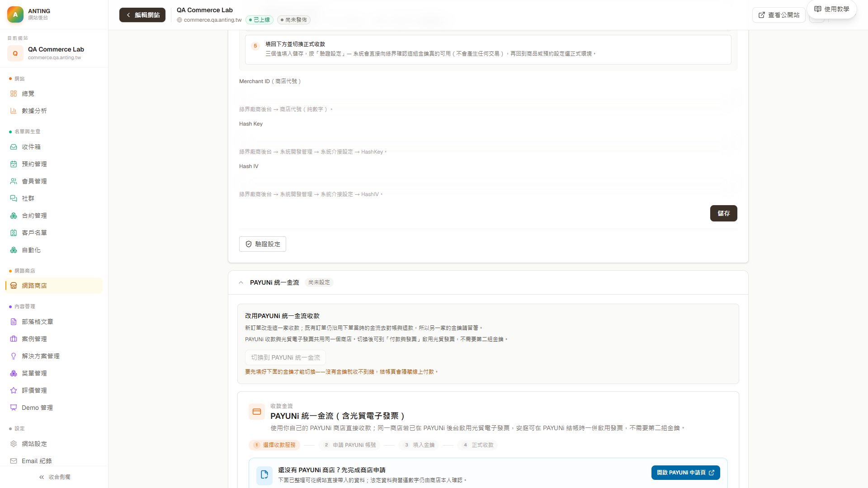Click the 自動化 automation icon
Image resolution: width=868 pixels, height=488 pixels.
(x=14, y=250)
